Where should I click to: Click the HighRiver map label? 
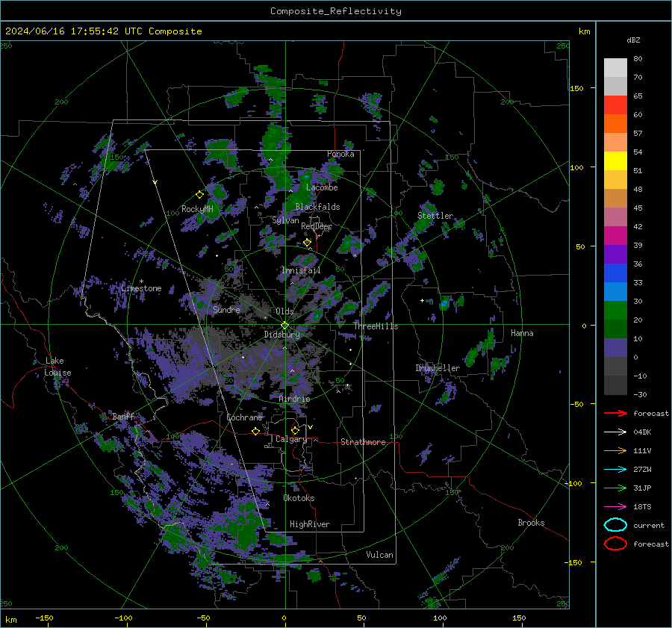click(x=310, y=524)
